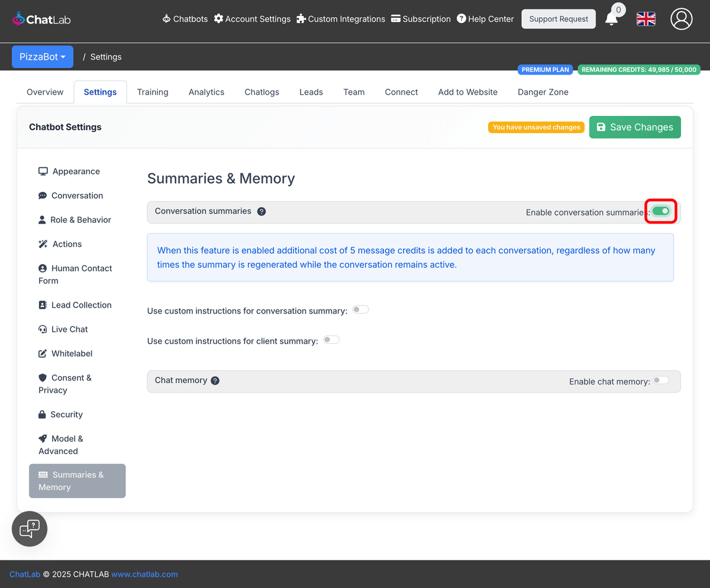Screen dimensions: 710x588
Task: Switch to the Training tab
Action: pos(152,92)
